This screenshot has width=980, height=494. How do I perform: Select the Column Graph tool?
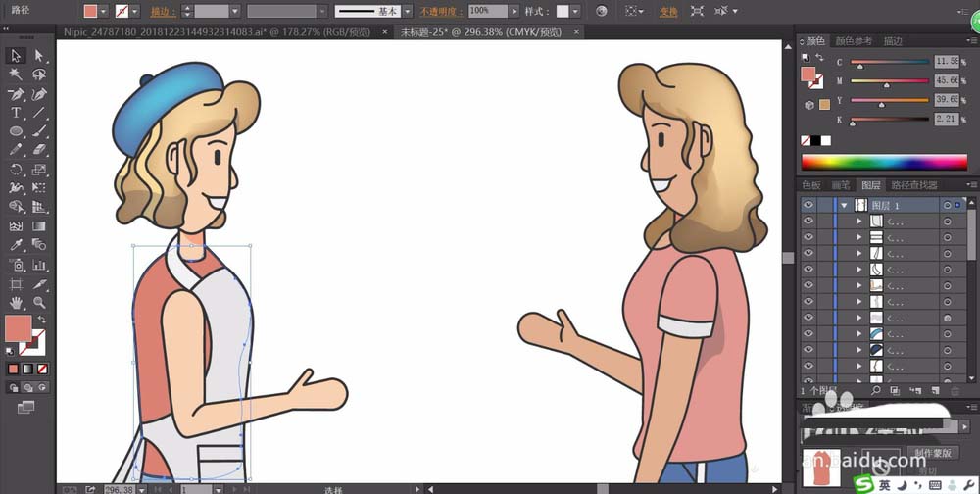[x=39, y=265]
